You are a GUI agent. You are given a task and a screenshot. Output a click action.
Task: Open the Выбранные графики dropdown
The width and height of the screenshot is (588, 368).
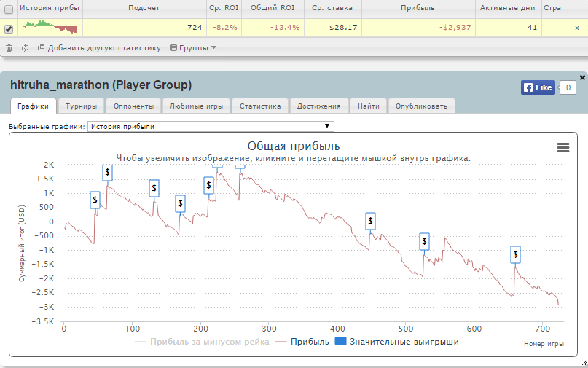point(211,126)
